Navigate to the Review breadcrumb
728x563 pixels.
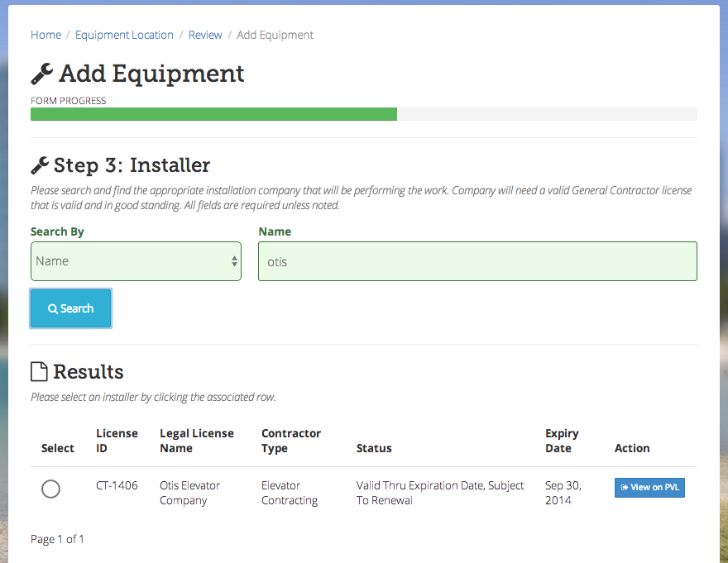[205, 35]
